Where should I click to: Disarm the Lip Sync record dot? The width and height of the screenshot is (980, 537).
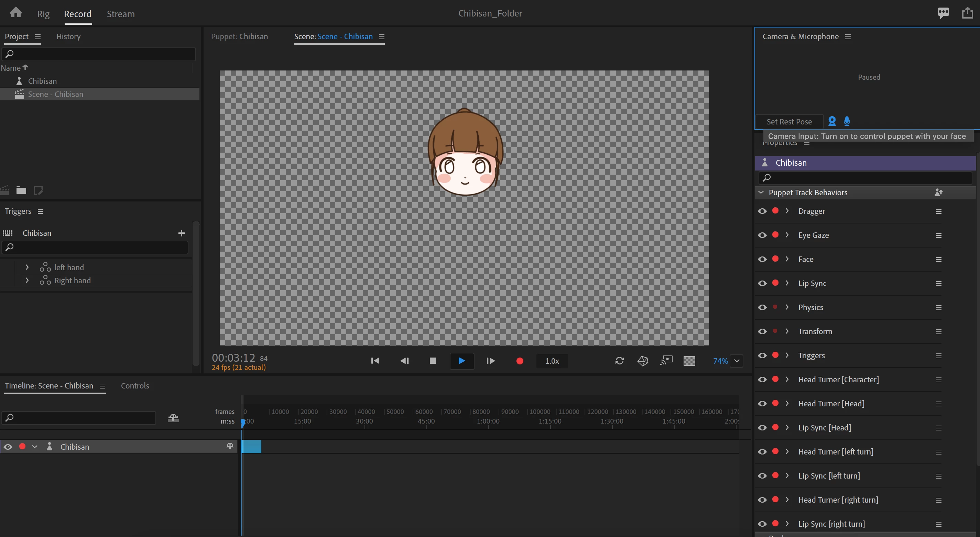[775, 283]
